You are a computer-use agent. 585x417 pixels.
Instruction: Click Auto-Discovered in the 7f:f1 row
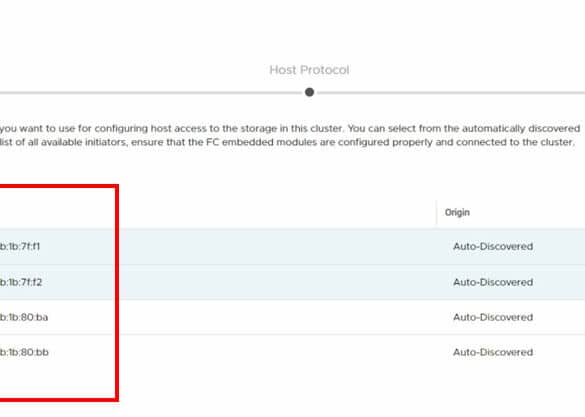click(x=493, y=247)
